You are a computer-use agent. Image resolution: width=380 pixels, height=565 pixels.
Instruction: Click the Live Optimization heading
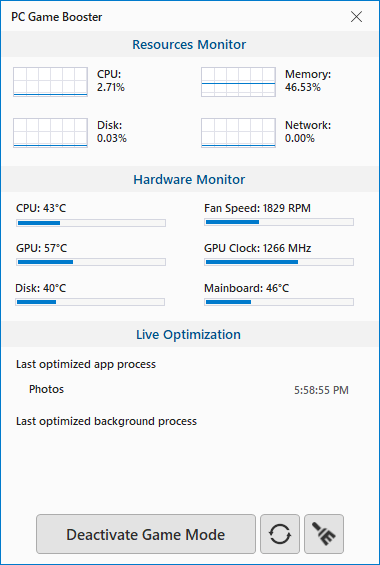point(188,334)
